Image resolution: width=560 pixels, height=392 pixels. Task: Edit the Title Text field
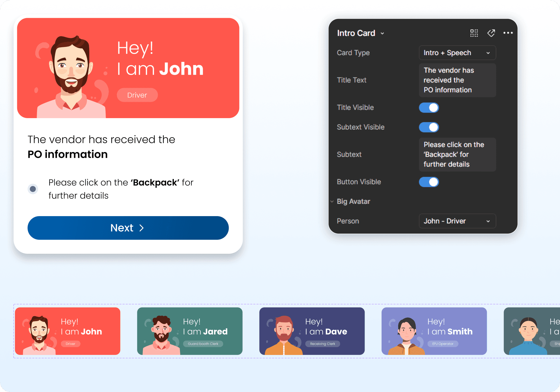click(x=457, y=80)
